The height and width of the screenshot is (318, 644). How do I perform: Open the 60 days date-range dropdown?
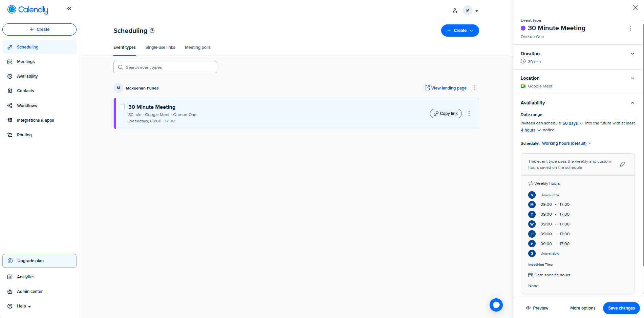click(573, 123)
